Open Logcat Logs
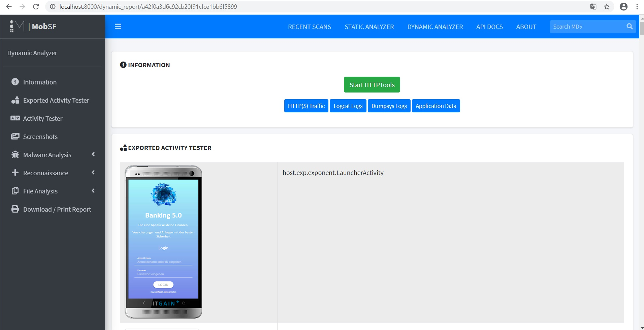Viewport: 644px width, 330px height. 348,106
